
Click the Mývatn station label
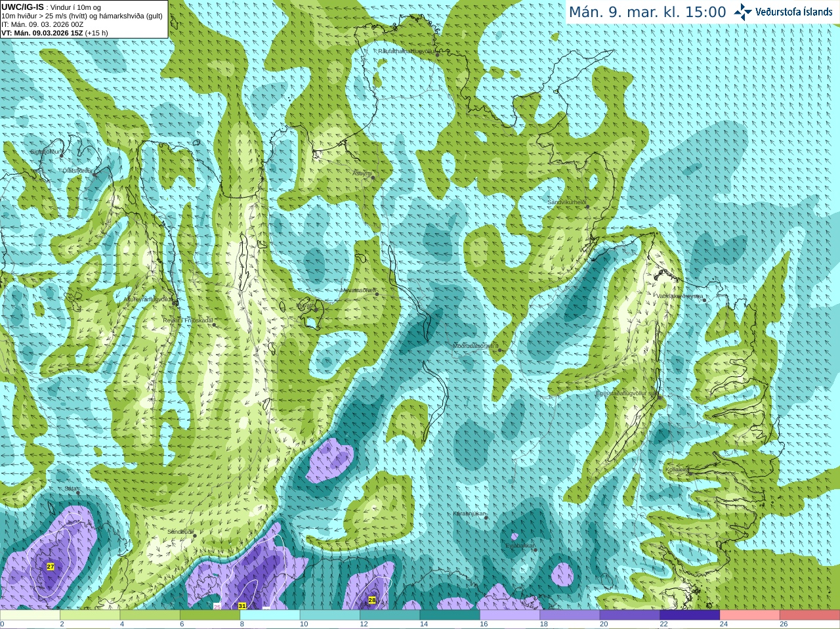306,305
